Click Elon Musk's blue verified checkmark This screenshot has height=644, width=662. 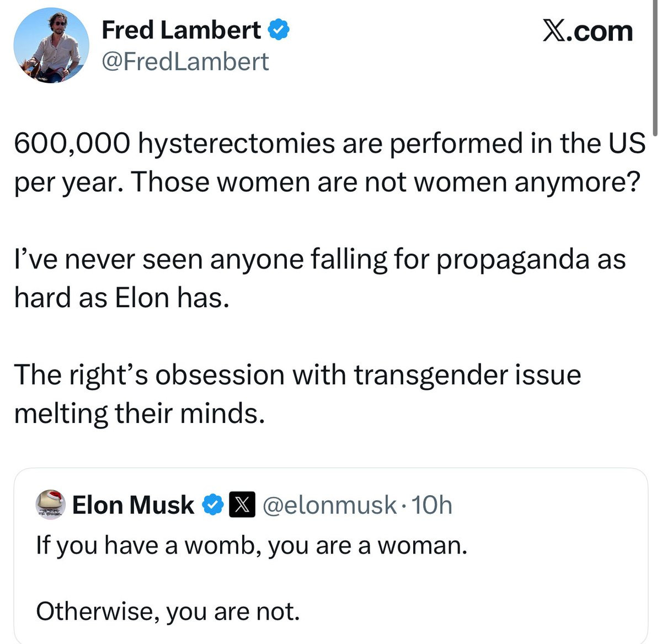pos(212,505)
